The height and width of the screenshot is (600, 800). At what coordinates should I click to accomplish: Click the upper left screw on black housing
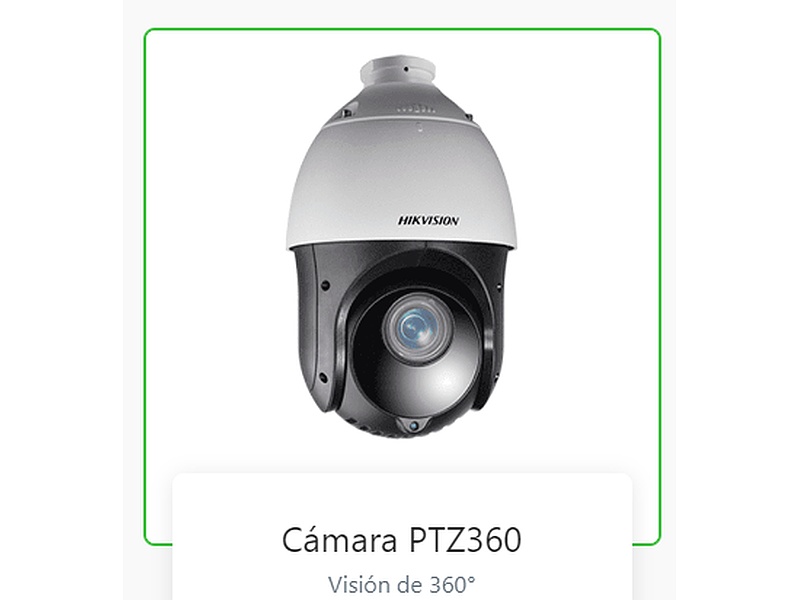(x=324, y=286)
